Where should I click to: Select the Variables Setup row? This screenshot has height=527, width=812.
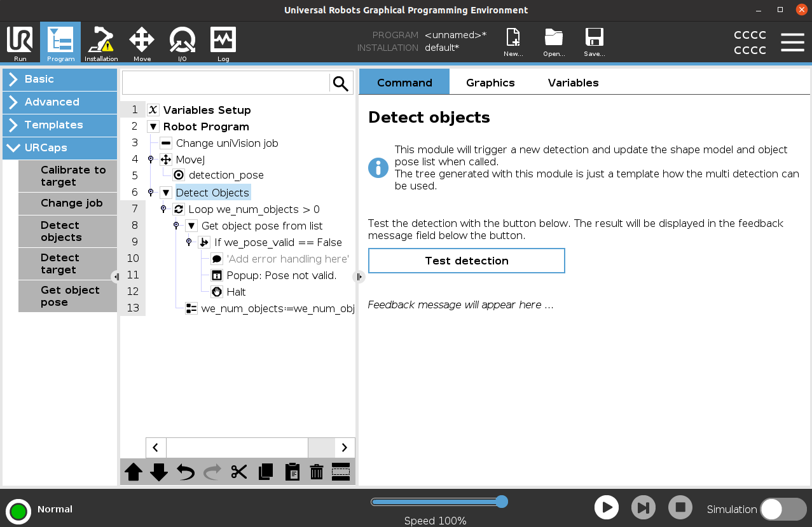[x=207, y=110]
